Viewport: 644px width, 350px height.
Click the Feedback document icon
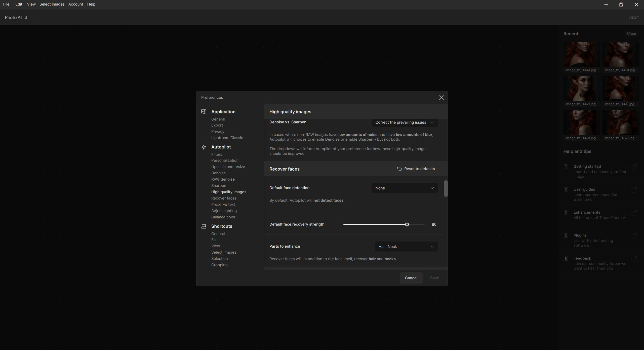(566, 258)
